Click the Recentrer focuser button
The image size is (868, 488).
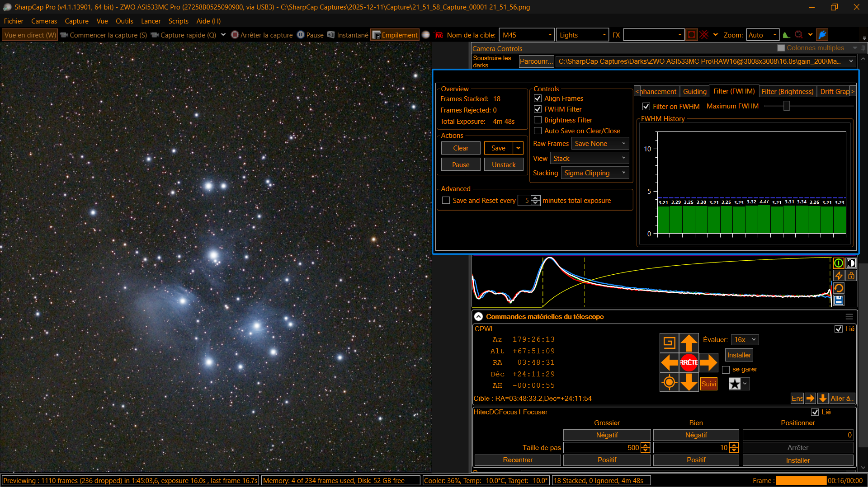[518, 460]
